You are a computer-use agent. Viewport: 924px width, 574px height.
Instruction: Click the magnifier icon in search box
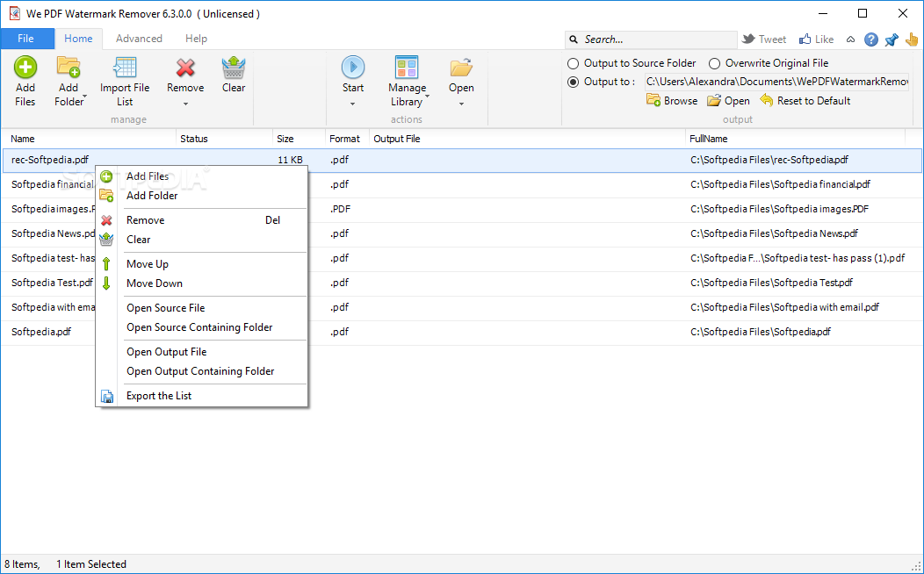[x=574, y=39]
